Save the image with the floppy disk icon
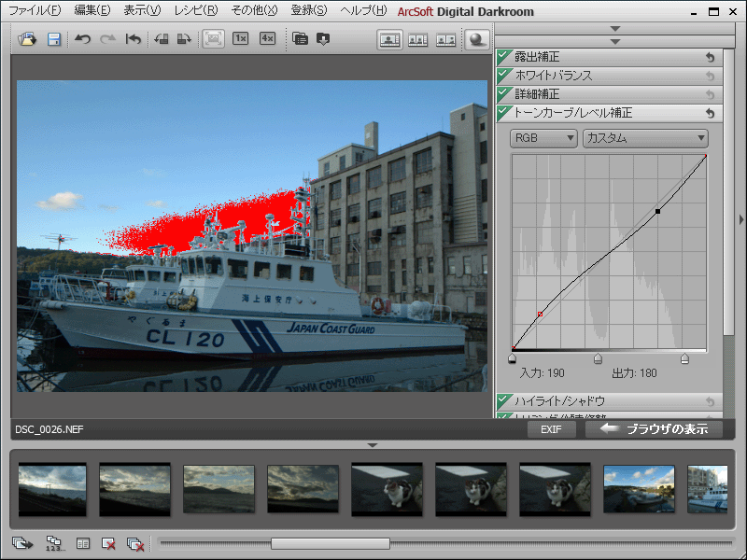The width and height of the screenshot is (747, 560). (54, 39)
